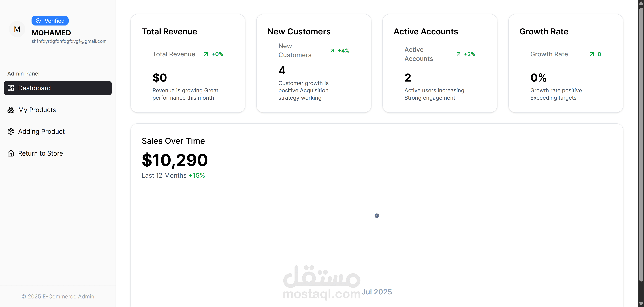Screen dimensions: 644x307
Task: Click the Growth Rate trend arrow icon
Action: click(592, 54)
